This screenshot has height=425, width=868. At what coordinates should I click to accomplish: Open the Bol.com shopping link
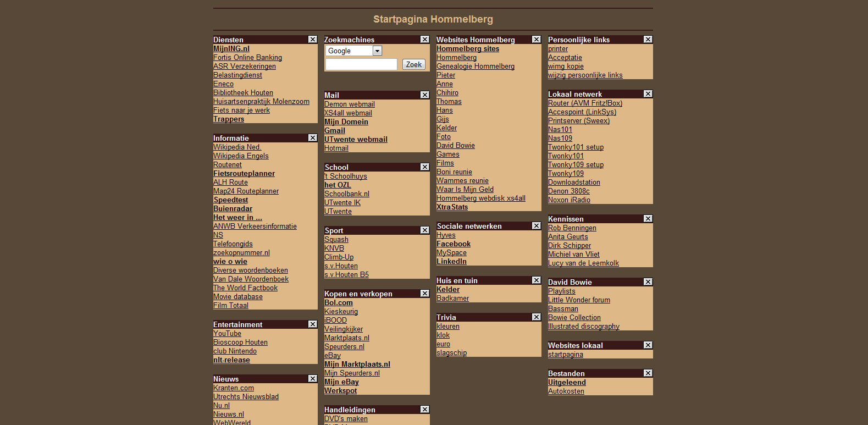point(339,303)
